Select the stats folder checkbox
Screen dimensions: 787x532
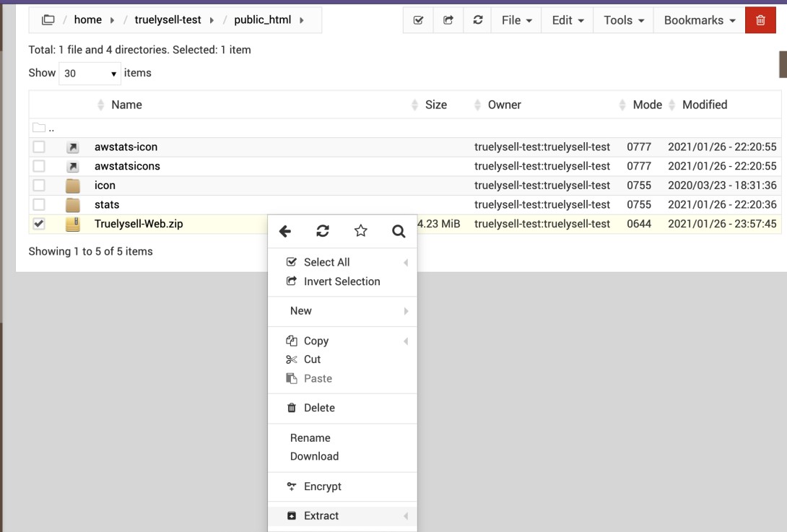tap(39, 204)
